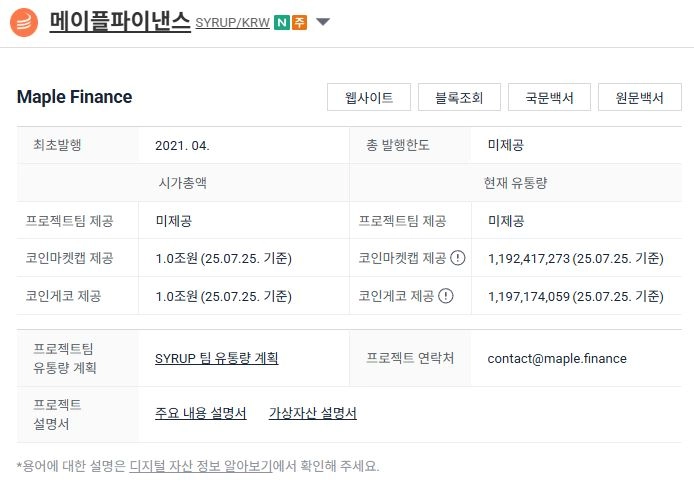
Task: Click the 1,192,417,273 circulating supply value
Action: coord(528,258)
